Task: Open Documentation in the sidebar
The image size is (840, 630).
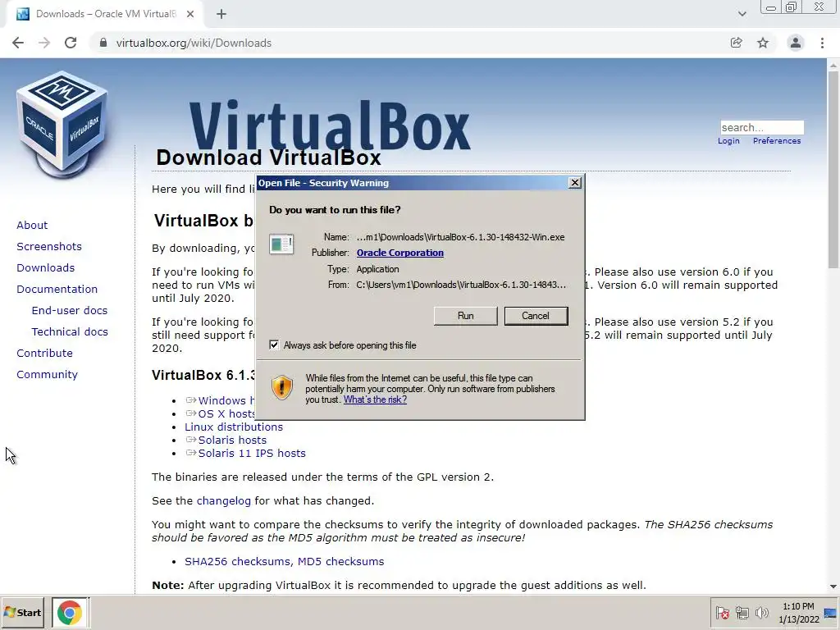Action: 57,290
